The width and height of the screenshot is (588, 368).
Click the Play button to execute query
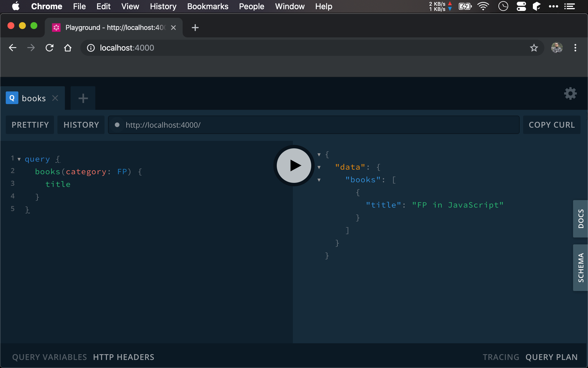[293, 165]
